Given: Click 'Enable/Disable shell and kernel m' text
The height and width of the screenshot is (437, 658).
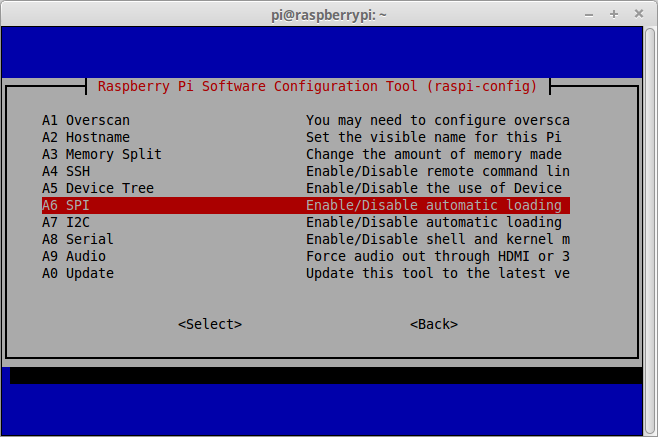Looking at the screenshot, I should 438,239.
